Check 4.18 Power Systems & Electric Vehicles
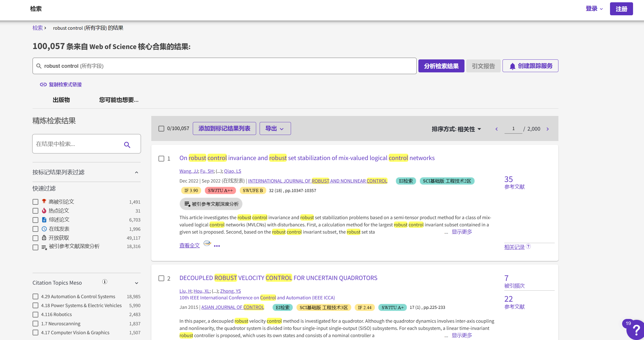The width and height of the screenshot is (644, 340). click(35, 305)
